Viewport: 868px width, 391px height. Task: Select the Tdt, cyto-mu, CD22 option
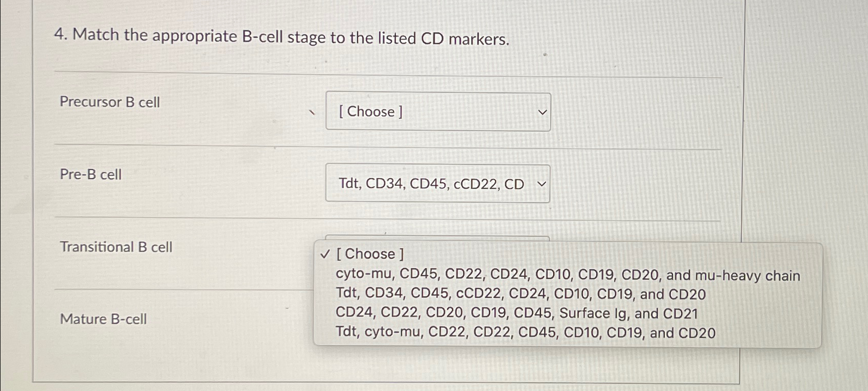[525, 333]
